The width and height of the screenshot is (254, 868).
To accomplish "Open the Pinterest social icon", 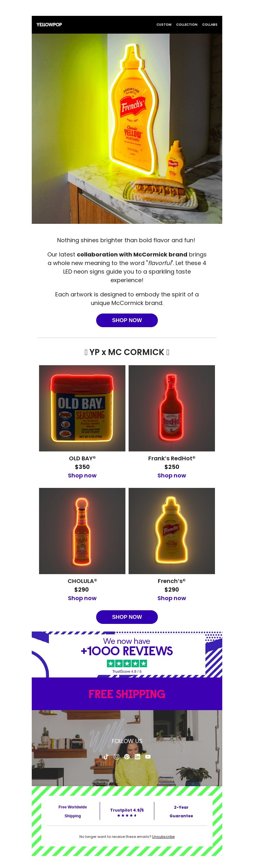I will coord(127,756).
